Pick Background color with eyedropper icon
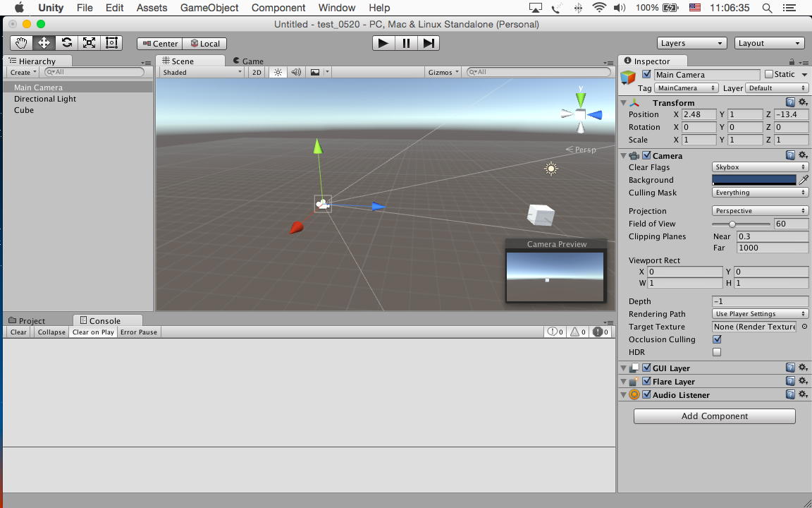Image resolution: width=812 pixels, height=508 pixels. [x=804, y=180]
